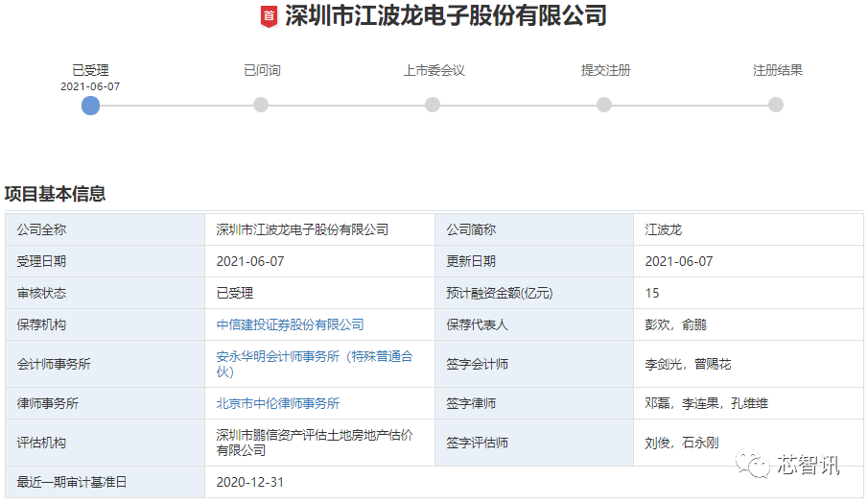Select the 已受理 progress step marker
The image size is (868, 504).
coord(90,106)
